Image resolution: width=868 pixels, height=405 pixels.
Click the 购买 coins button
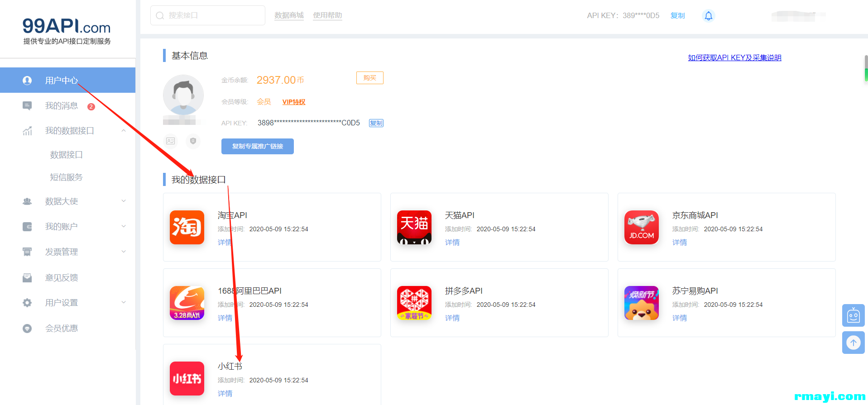[370, 78]
